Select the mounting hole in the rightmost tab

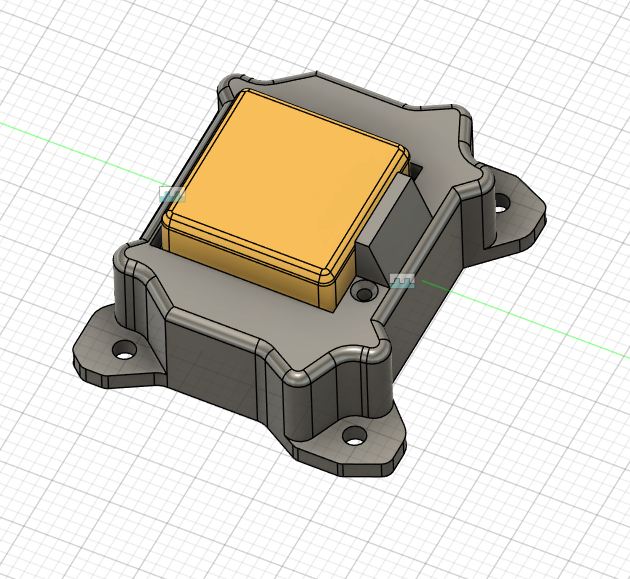pyautogui.click(x=501, y=203)
